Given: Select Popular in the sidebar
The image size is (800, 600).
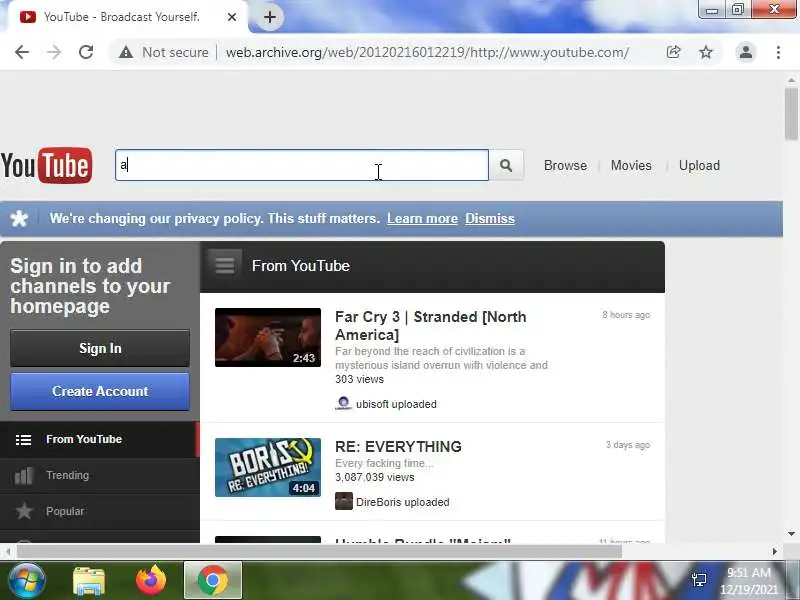Looking at the screenshot, I should tap(99, 511).
